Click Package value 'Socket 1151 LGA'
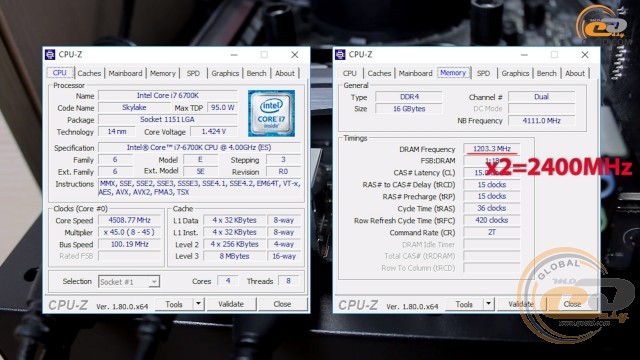Screen dimensions: 640x360 pyautogui.click(x=168, y=120)
